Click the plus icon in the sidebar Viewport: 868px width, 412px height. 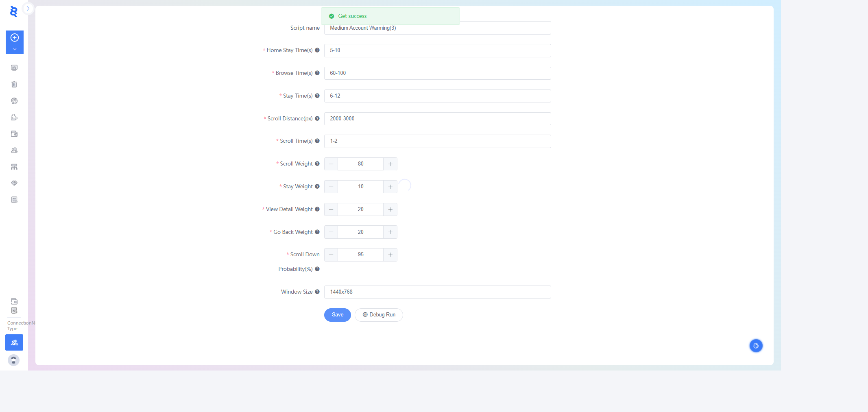click(15, 38)
